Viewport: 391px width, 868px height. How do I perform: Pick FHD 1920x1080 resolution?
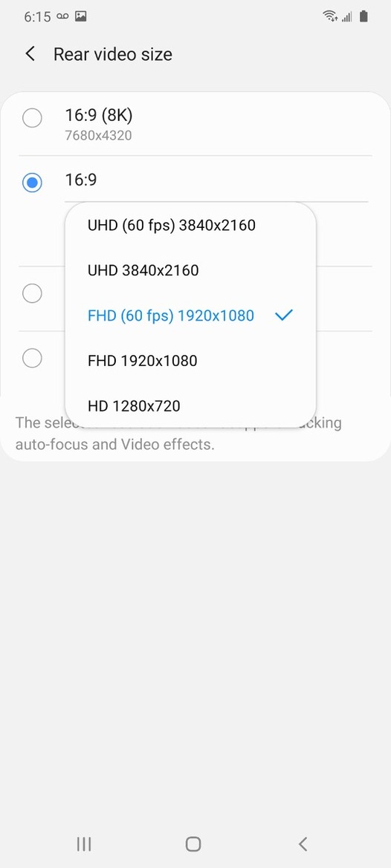190,361
